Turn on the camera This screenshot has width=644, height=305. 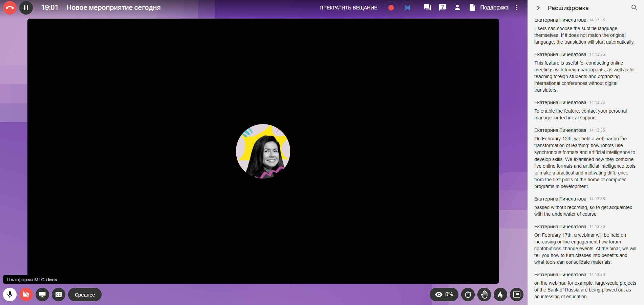pyautogui.click(x=26, y=295)
